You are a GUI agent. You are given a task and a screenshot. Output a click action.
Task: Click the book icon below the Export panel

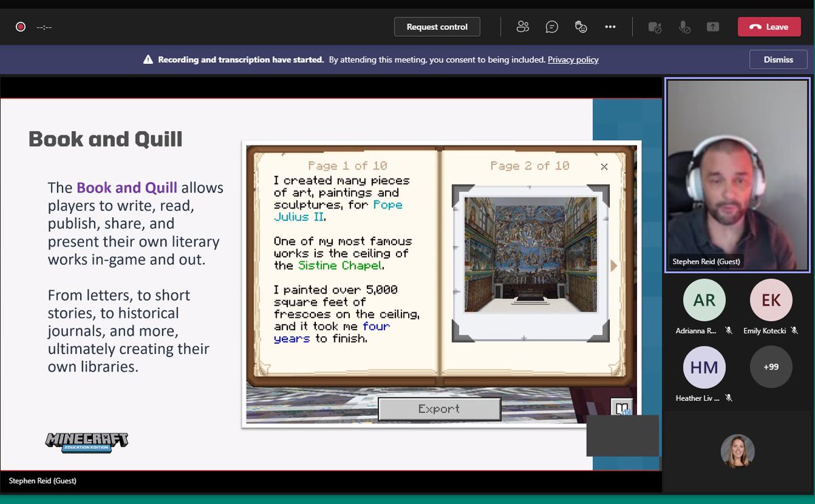pos(621,408)
